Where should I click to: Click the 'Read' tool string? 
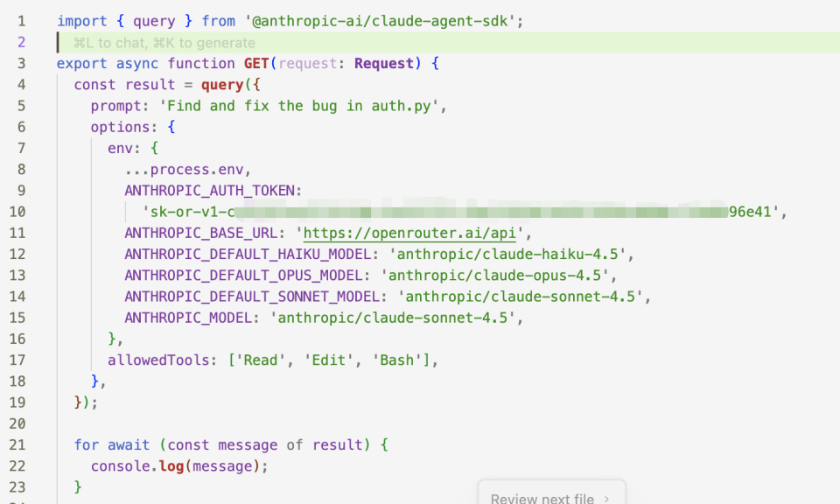(261, 360)
